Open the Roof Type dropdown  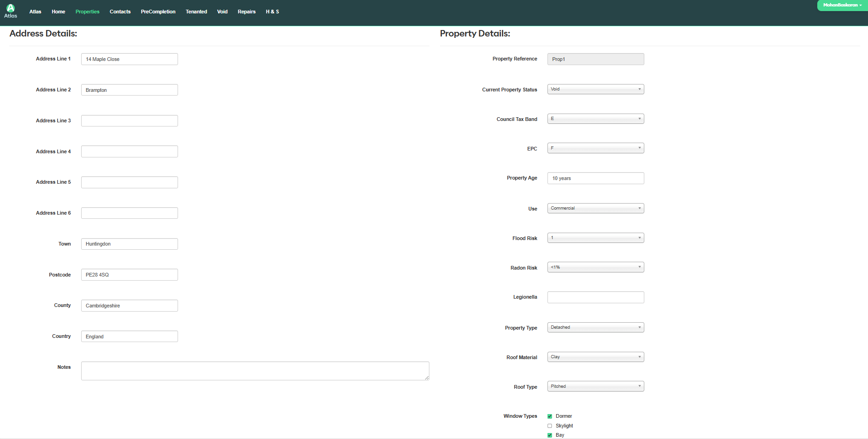[x=595, y=386]
